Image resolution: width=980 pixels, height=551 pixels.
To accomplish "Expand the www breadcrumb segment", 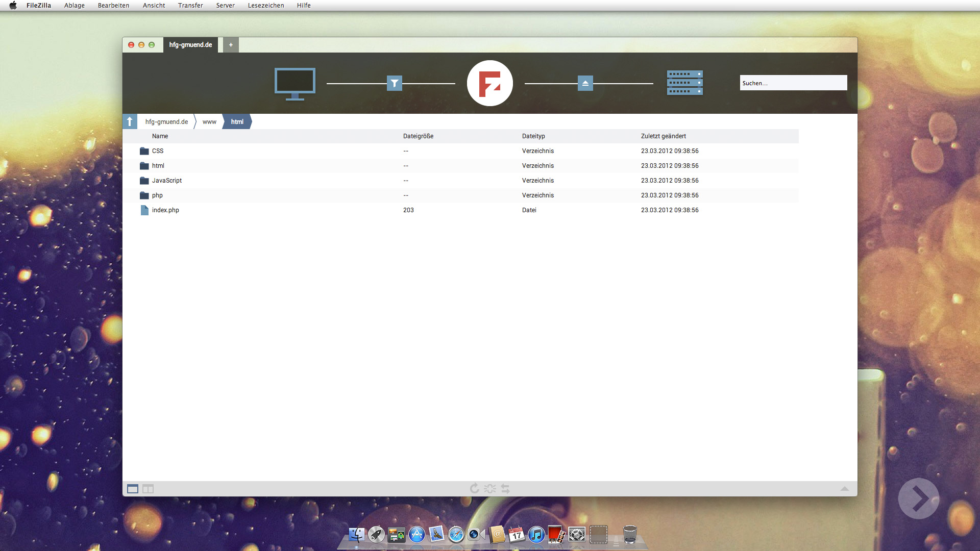I will pyautogui.click(x=209, y=121).
